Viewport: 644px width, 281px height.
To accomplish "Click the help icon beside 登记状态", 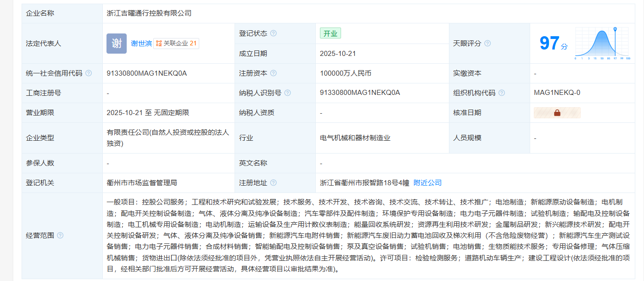I will (274, 33).
